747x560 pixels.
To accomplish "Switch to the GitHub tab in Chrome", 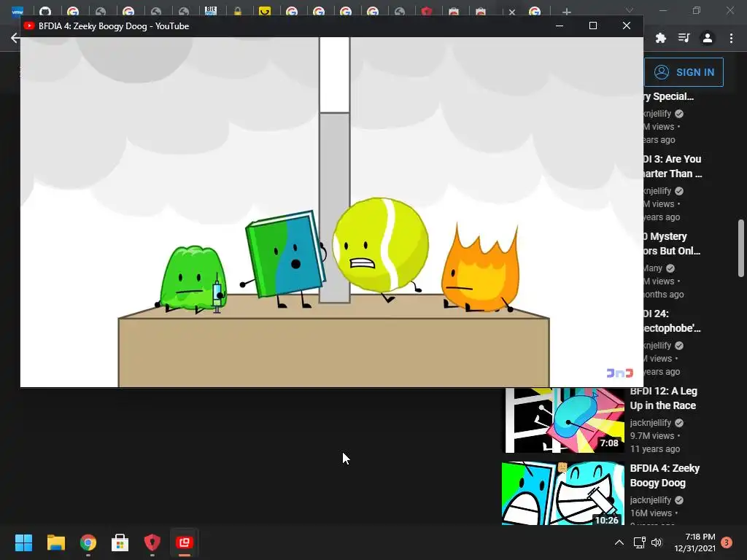I will click(45, 12).
